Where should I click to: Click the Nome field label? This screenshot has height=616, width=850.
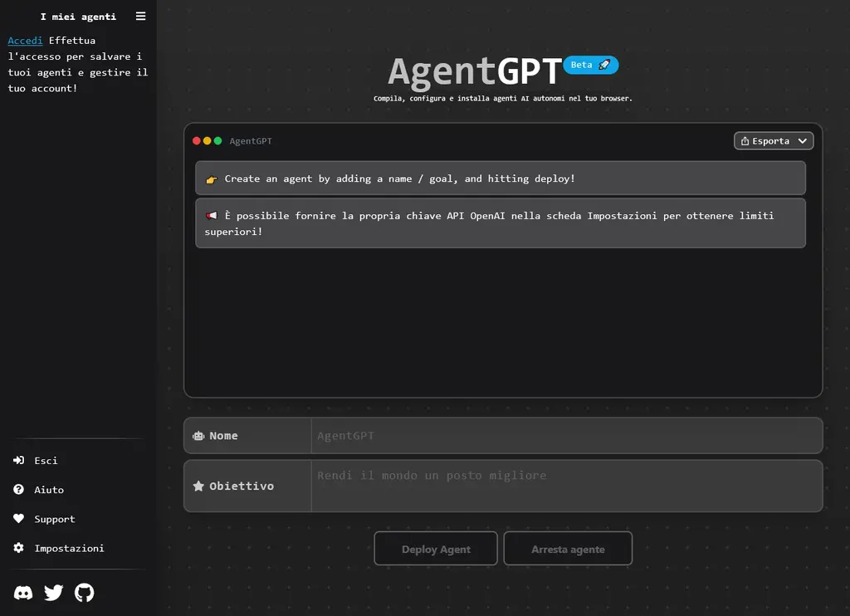pyautogui.click(x=223, y=436)
